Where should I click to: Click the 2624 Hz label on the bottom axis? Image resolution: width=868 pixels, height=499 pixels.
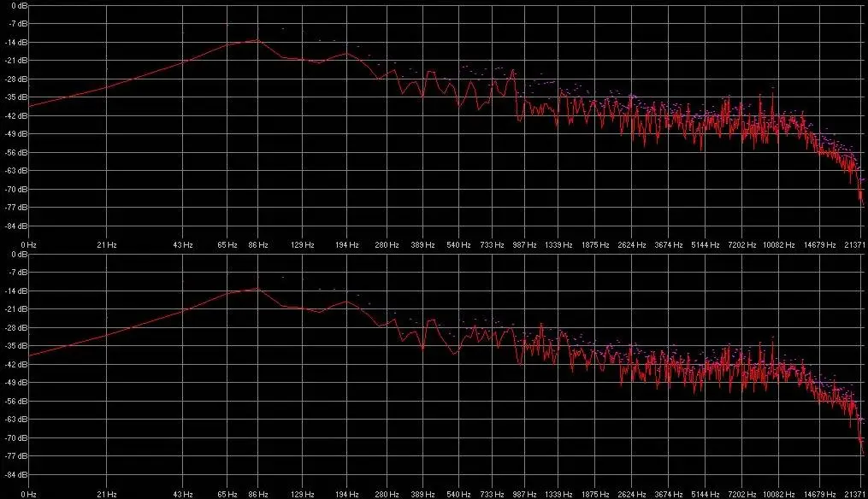pos(632,494)
